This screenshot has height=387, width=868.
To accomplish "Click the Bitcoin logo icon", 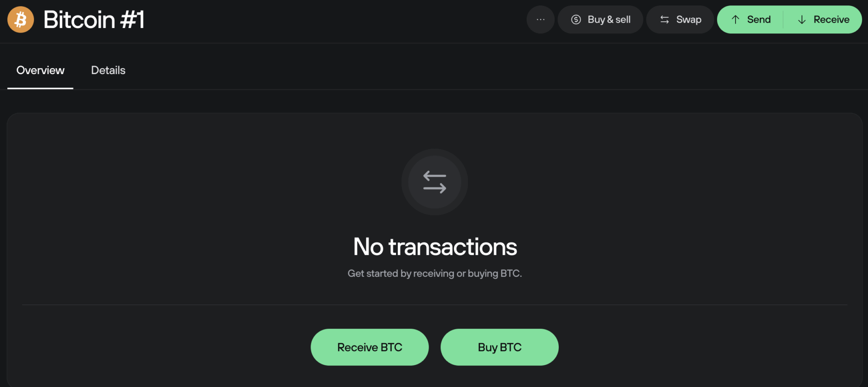I will click(20, 19).
